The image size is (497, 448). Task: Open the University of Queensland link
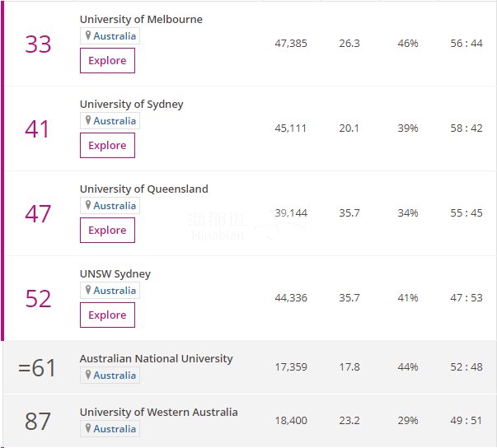pyautogui.click(x=144, y=189)
